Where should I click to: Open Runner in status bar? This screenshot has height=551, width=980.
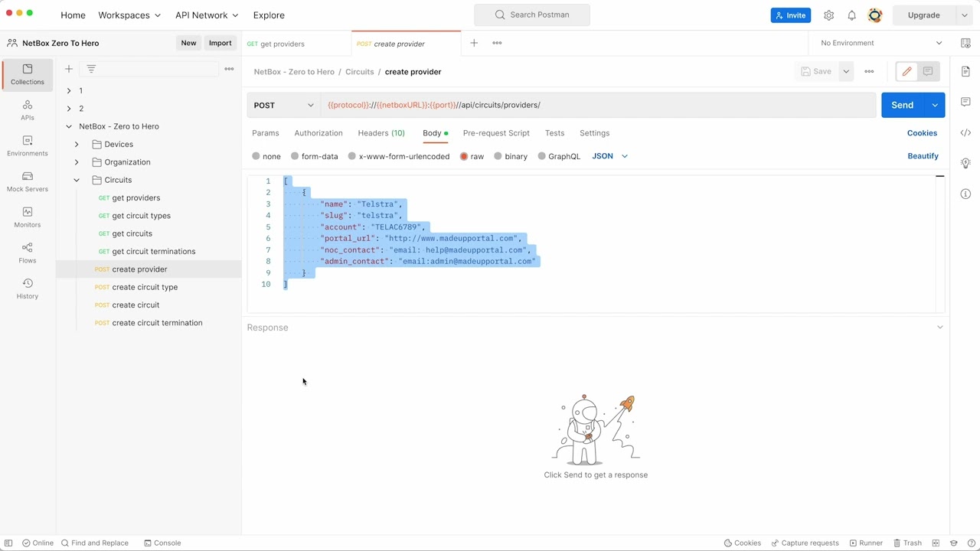coord(865,543)
